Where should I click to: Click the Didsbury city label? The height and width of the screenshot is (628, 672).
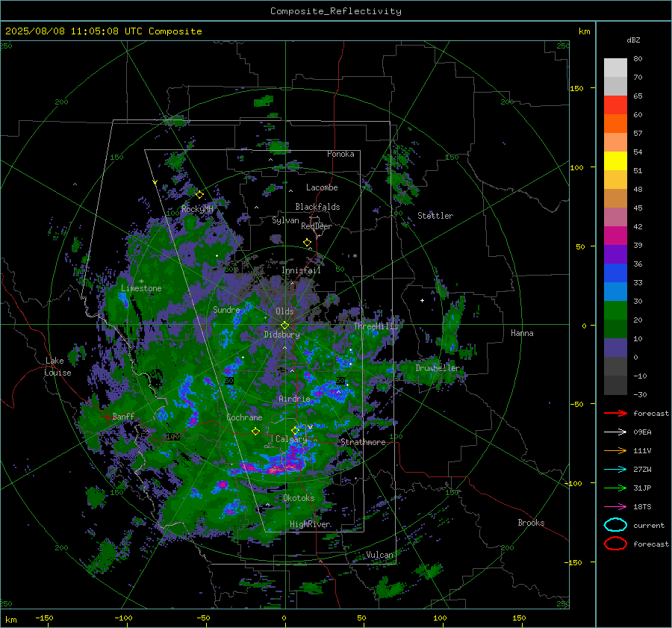[x=281, y=335]
